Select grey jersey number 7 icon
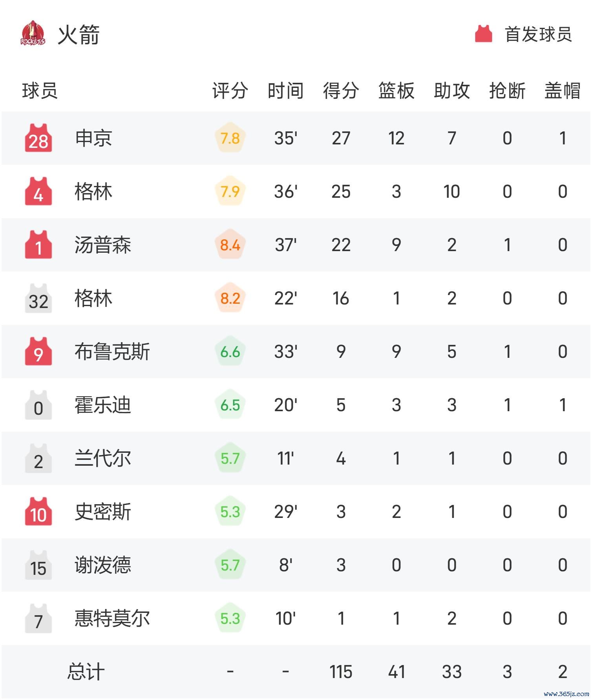Image resolution: width=592 pixels, height=700 pixels. click(38, 618)
